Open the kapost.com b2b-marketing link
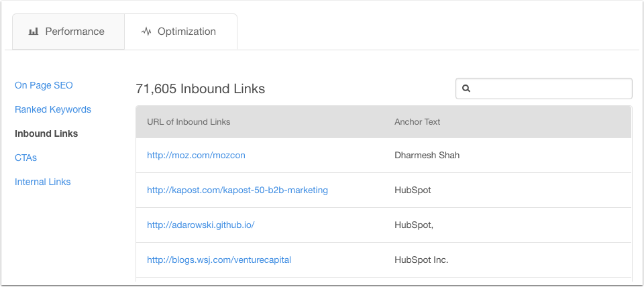Screen dimensions: 644x287 click(237, 190)
